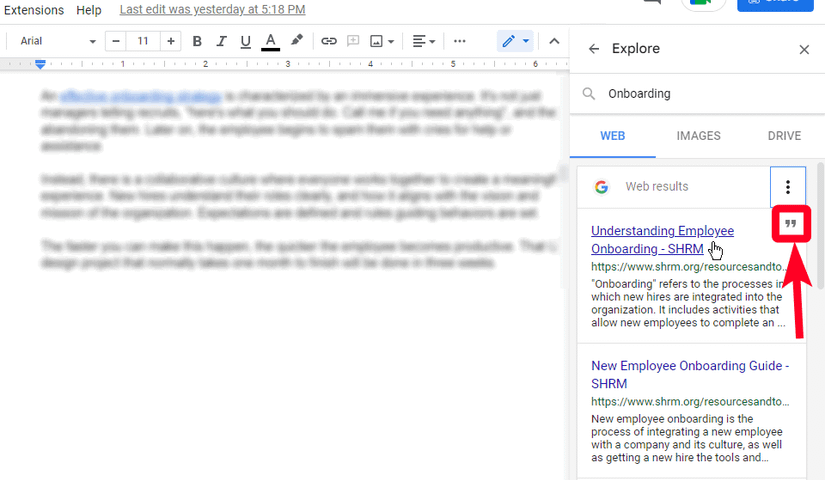
Task: Select the highlight color marker tool
Action: [x=296, y=41]
